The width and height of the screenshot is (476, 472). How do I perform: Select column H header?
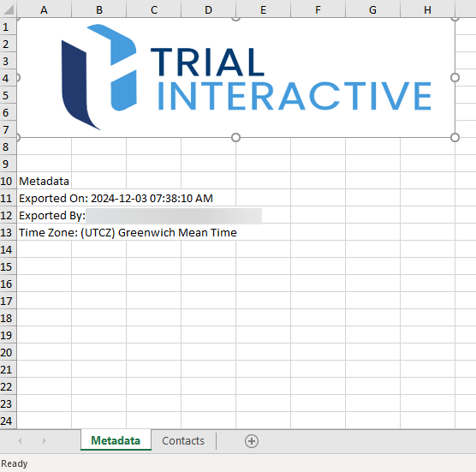pos(428,9)
